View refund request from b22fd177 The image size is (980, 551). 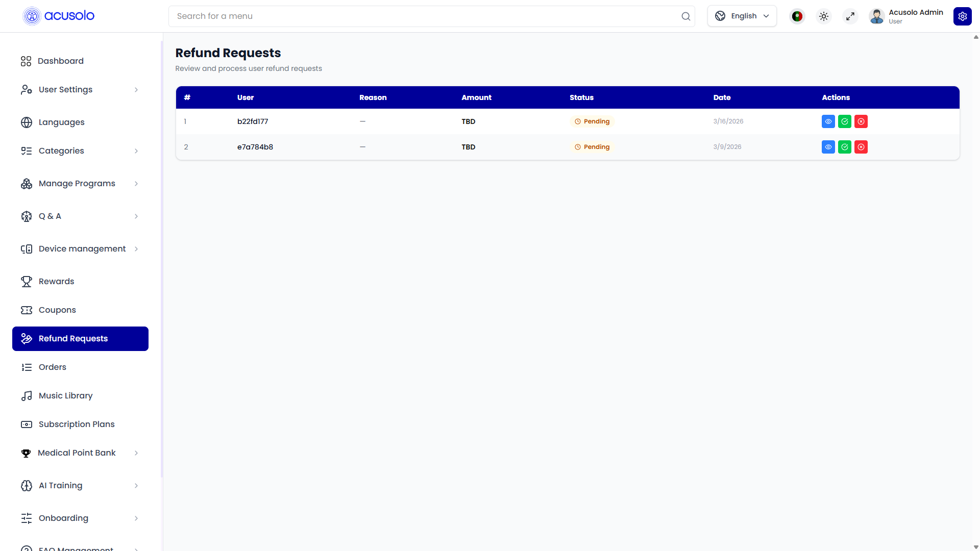[x=828, y=121]
